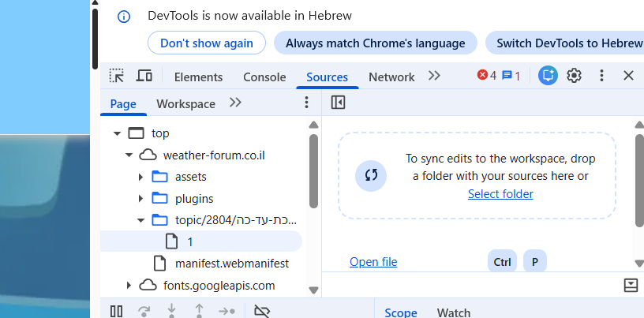Click the red error count indicator
The height and width of the screenshot is (318, 644).
click(487, 76)
